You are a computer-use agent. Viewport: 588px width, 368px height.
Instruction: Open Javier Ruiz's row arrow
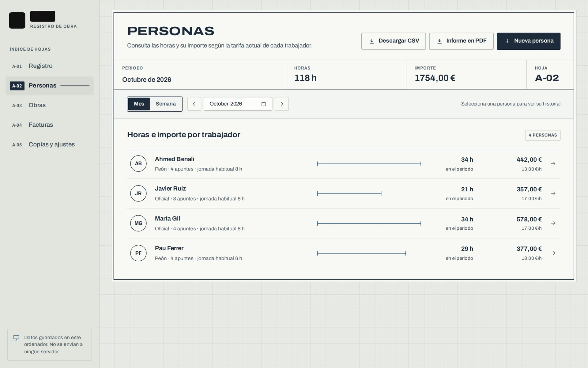(x=553, y=194)
